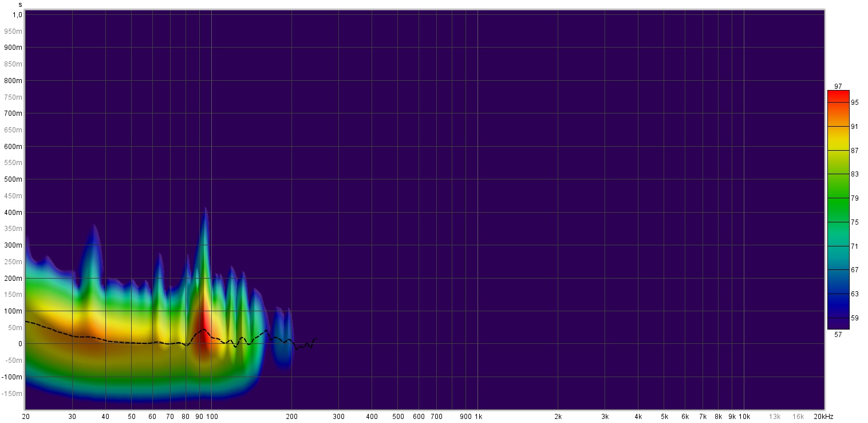
Task: Click the 97 maximum label above the scale
Action: (x=838, y=87)
